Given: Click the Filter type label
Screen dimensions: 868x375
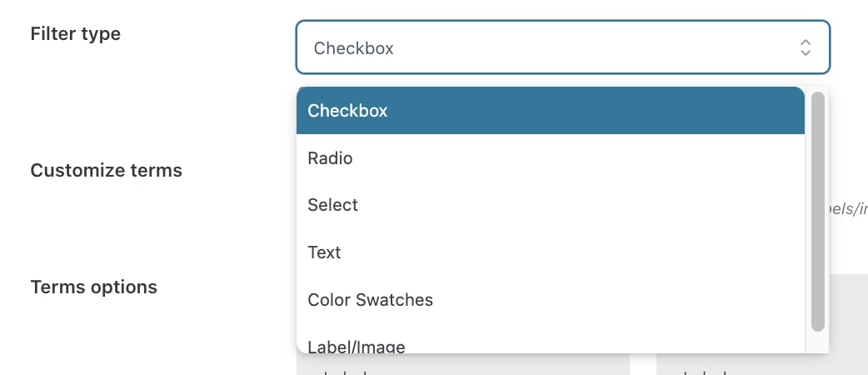Looking at the screenshot, I should (x=76, y=34).
